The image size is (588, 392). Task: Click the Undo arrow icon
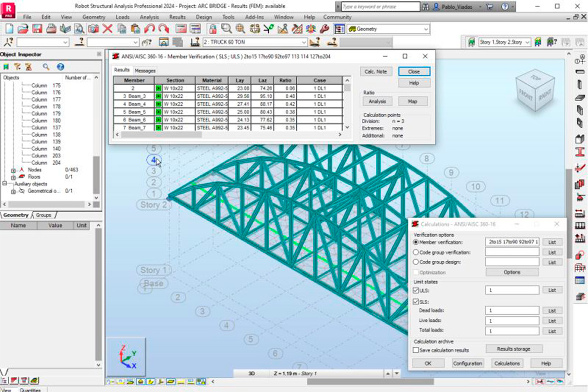pyautogui.click(x=149, y=29)
